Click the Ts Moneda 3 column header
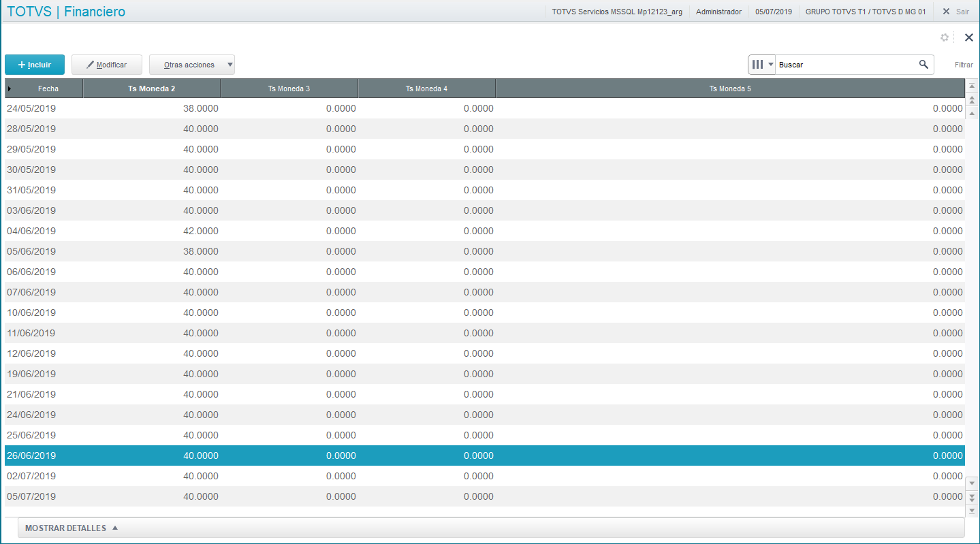980x544 pixels. [289, 89]
